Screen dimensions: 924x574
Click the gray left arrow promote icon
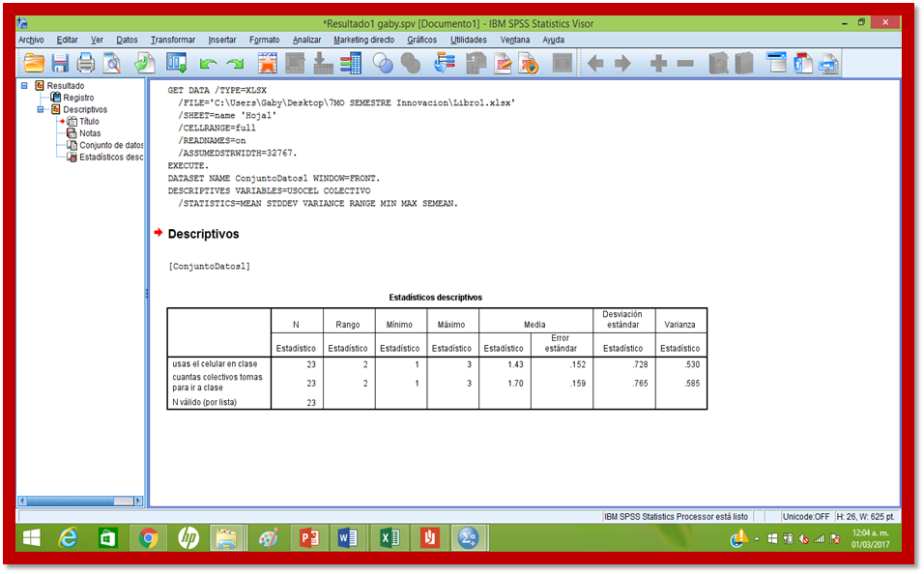pos(595,63)
